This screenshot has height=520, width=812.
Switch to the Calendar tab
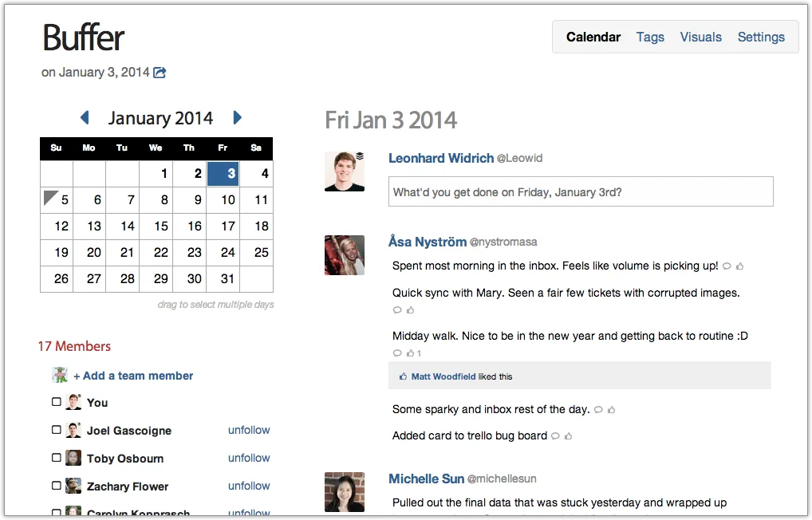tap(593, 37)
